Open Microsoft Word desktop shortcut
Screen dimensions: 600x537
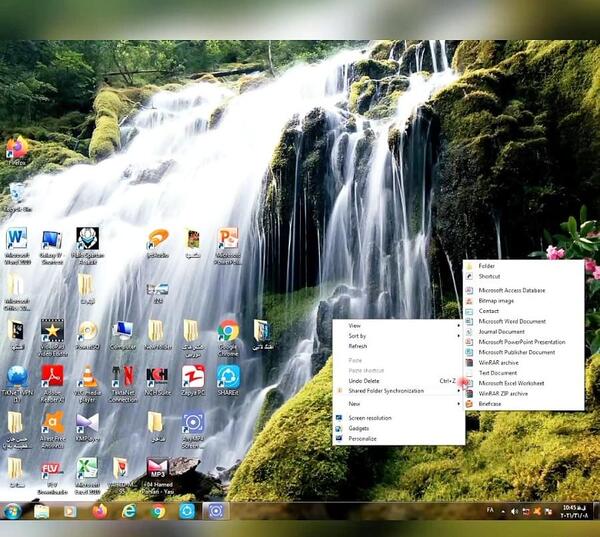tap(17, 246)
